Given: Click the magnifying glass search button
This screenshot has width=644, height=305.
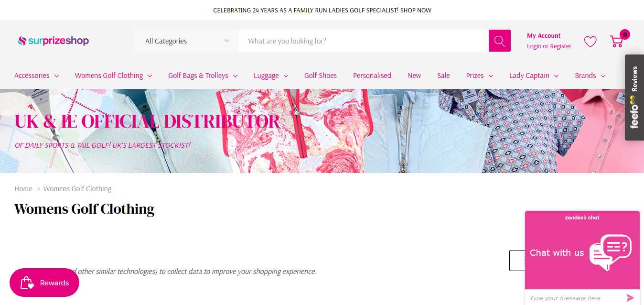Looking at the screenshot, I should coord(499,41).
